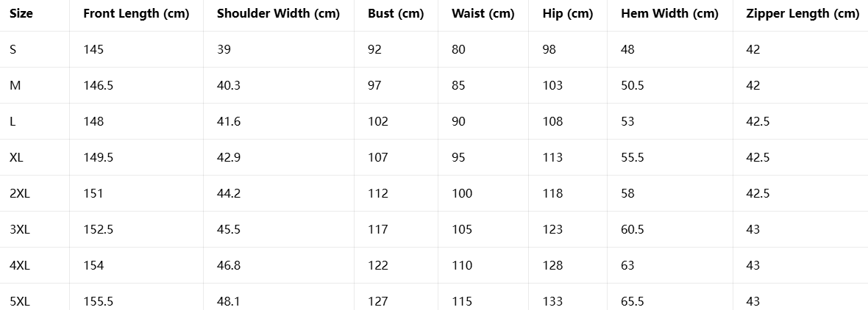This screenshot has height=310, width=868.
Task: Click shoulder width value 41.6
Action: pos(229,121)
